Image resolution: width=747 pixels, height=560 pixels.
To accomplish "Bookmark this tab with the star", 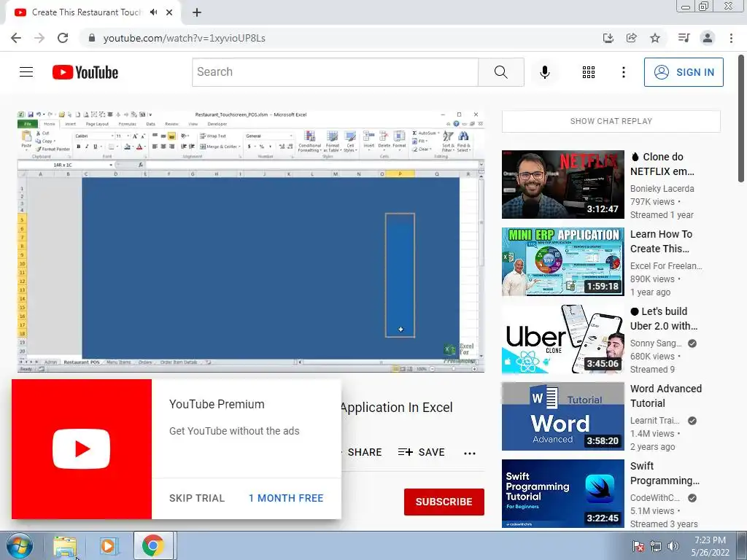I will tap(655, 38).
